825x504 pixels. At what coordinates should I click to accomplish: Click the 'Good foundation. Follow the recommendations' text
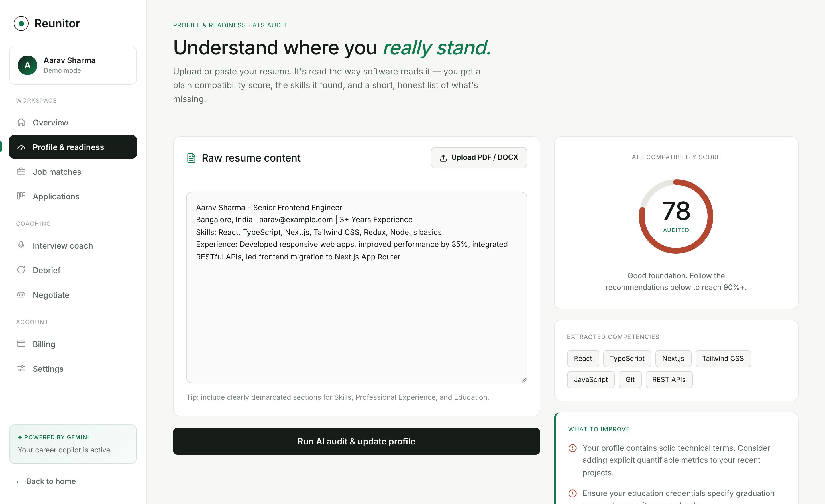[676, 281]
